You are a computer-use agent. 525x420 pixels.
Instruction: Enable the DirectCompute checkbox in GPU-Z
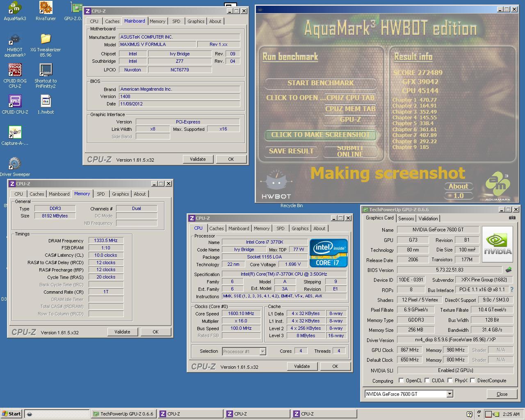pos(472,380)
